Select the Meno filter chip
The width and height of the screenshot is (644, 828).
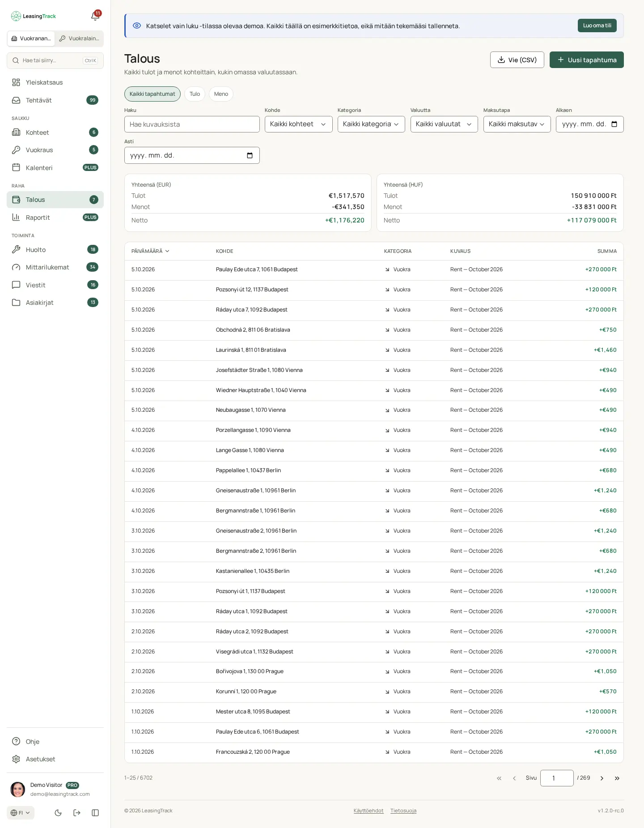[221, 94]
